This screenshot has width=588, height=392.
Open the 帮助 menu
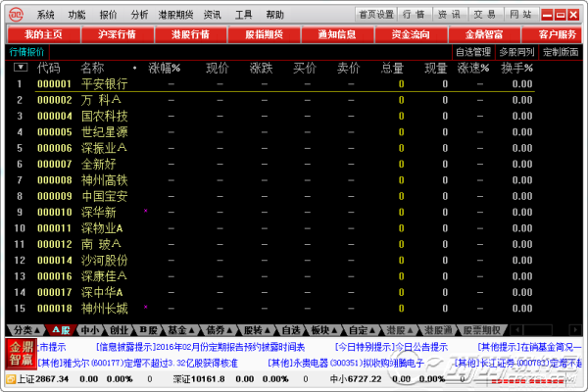click(274, 15)
